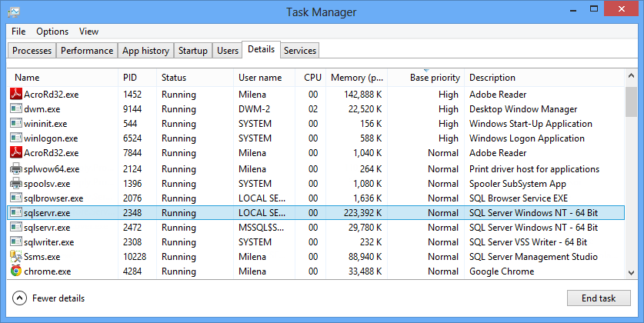Click the Task Manager title bar icon
The height and width of the screenshot is (323, 644).
pyautogui.click(x=13, y=12)
